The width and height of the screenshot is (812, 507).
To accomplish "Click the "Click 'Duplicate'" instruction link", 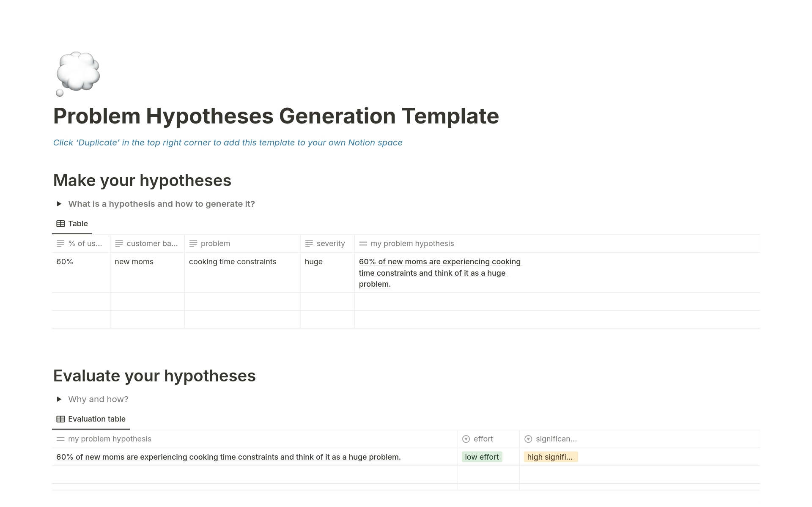I will [228, 143].
